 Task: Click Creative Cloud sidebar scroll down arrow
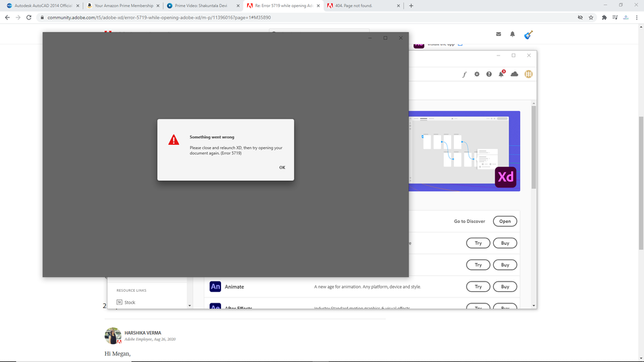coord(190,305)
